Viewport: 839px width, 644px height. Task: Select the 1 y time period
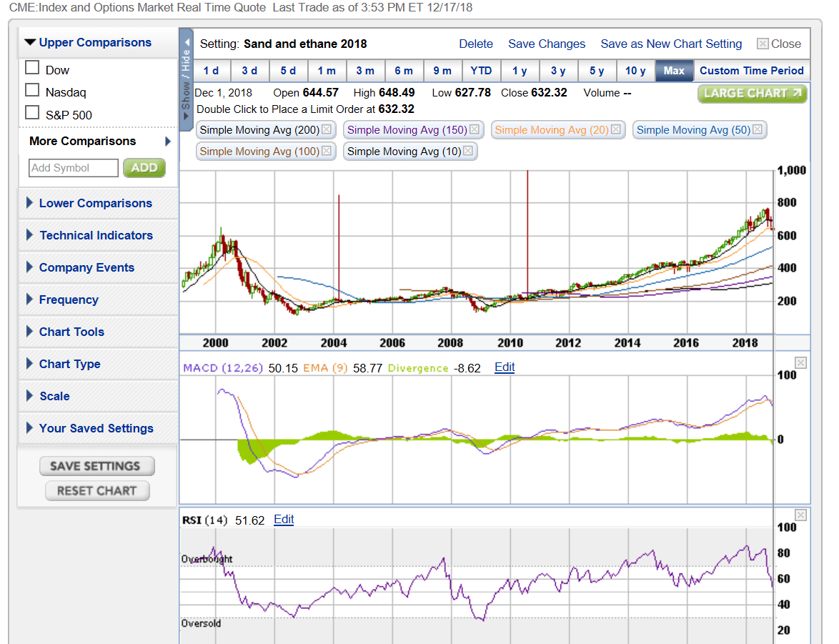point(520,71)
